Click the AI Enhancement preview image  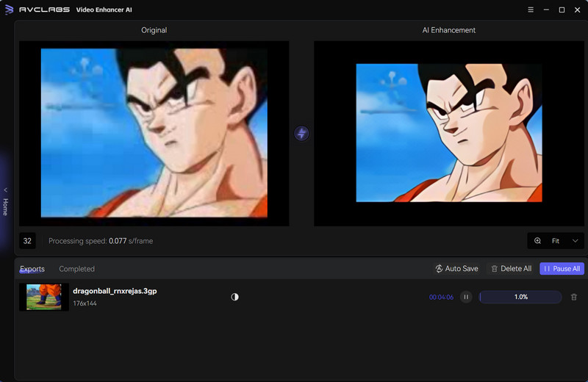coord(449,133)
